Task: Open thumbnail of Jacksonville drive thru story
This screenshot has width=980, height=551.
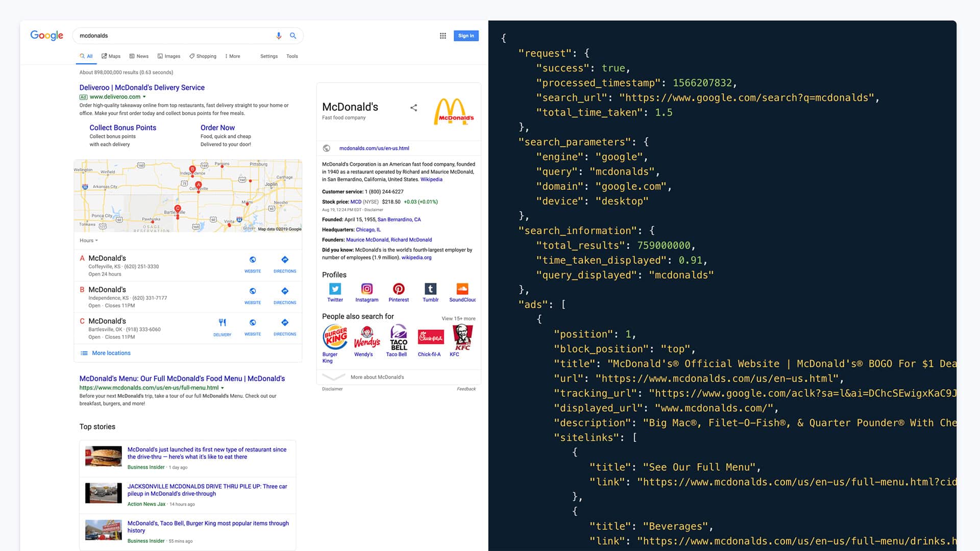Action: coord(104,493)
